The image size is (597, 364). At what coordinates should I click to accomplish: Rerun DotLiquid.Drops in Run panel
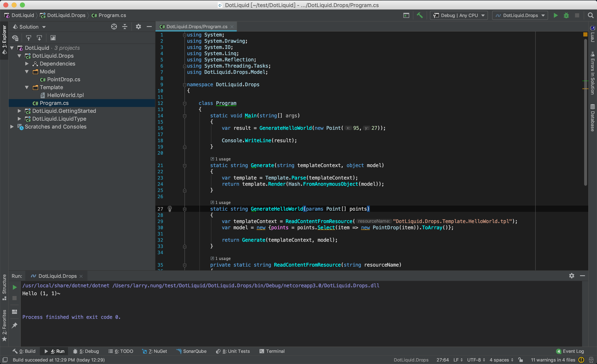[x=15, y=287]
